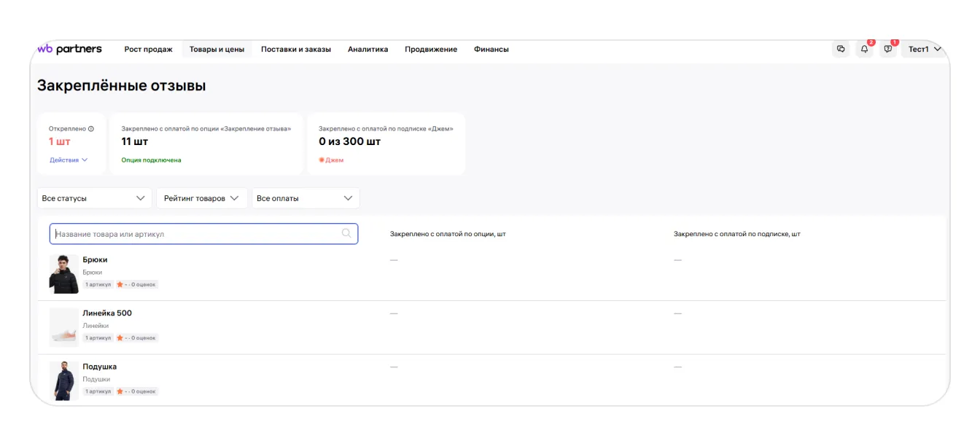Open the Тест1 account menu
This screenshot has width=980, height=446.
click(925, 49)
